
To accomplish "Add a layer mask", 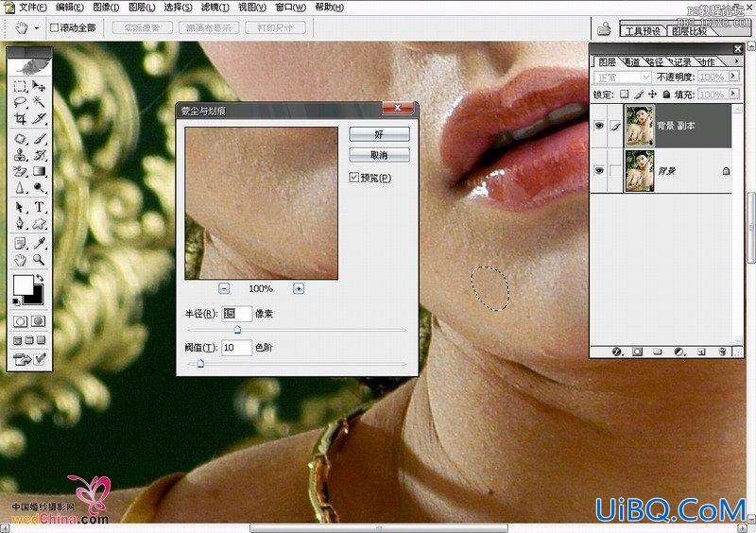I will pos(637,352).
